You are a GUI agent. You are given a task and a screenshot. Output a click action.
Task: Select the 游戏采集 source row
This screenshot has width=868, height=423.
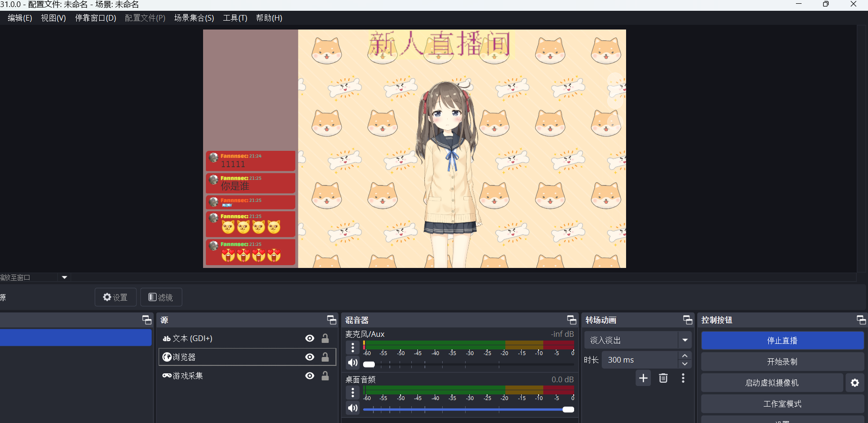click(247, 376)
